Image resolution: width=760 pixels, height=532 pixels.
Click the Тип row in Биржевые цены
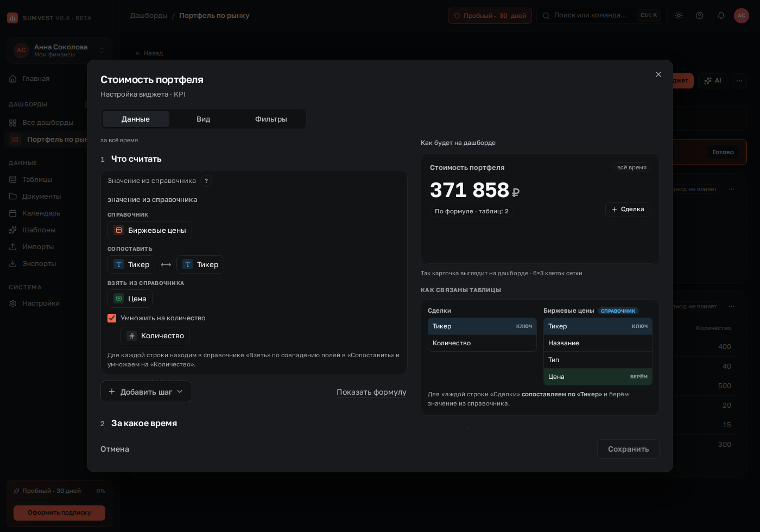click(x=598, y=360)
